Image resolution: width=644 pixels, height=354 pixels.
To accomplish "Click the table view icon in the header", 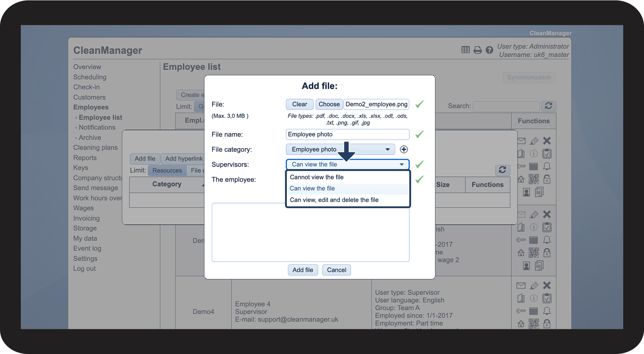I will (465, 50).
